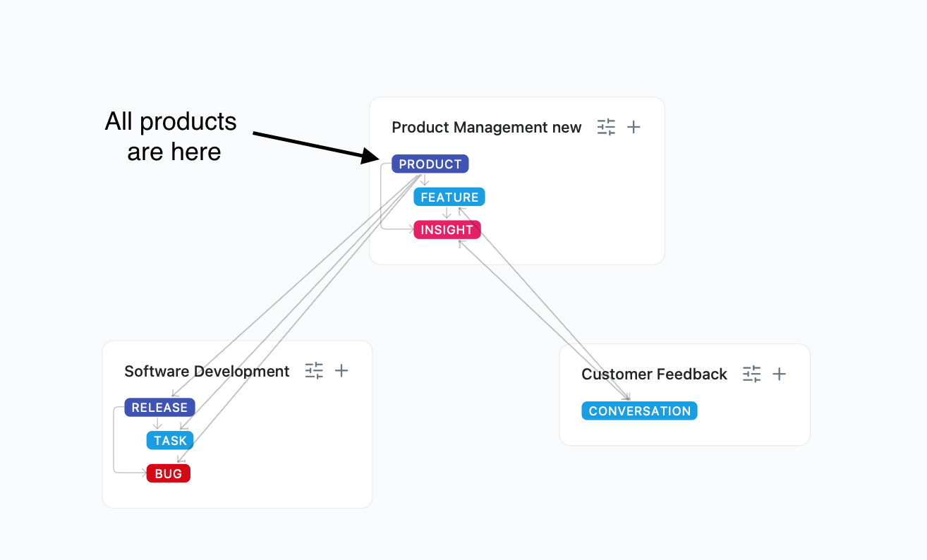Select the FEATURE type badge
This screenshot has width=927, height=560.
[x=449, y=197]
